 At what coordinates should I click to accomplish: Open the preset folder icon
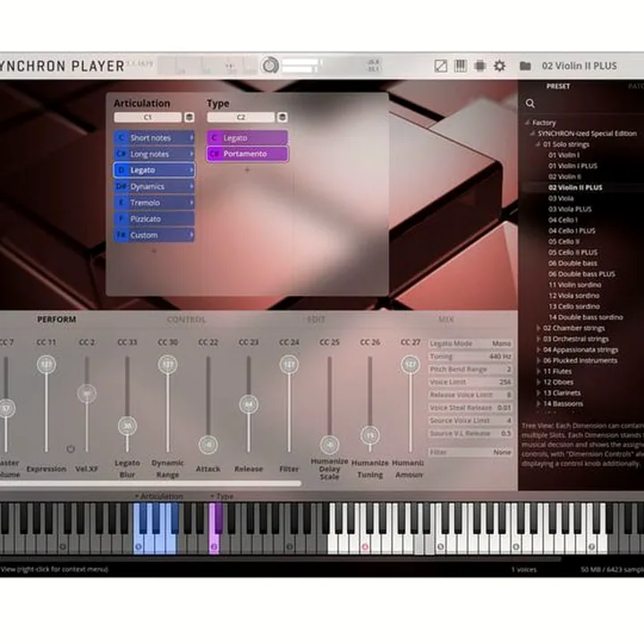(525, 65)
